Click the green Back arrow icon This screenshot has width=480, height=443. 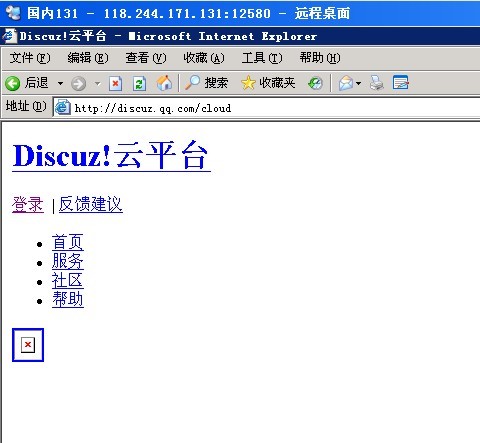13,83
